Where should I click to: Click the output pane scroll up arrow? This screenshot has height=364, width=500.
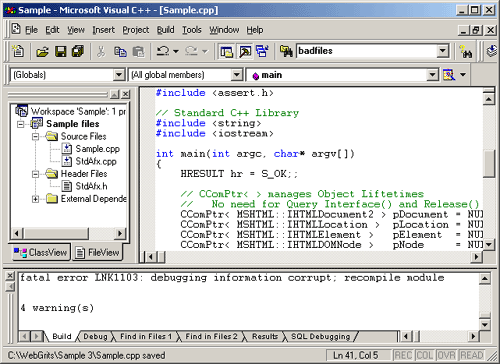(x=485, y=278)
